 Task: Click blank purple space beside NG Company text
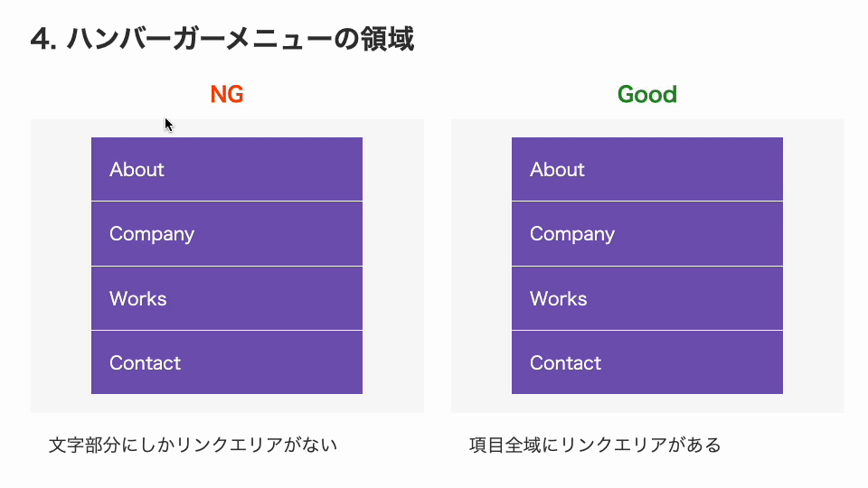tap(279, 233)
